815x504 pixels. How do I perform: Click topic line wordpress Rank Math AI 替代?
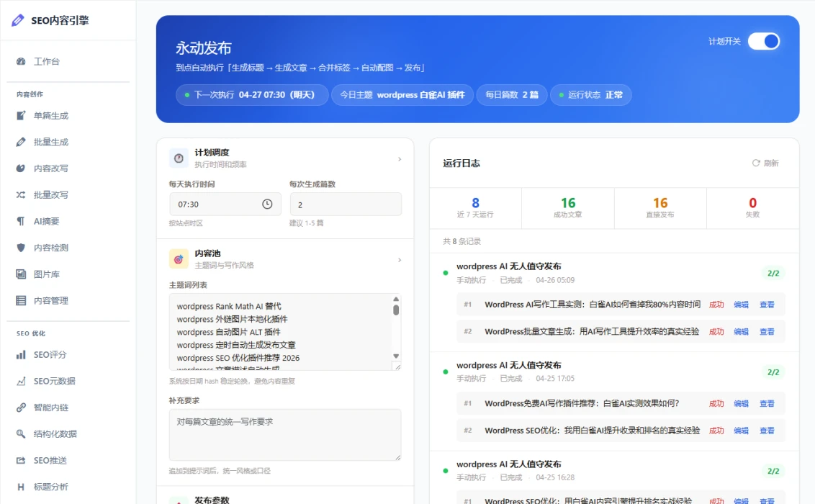tap(229, 307)
